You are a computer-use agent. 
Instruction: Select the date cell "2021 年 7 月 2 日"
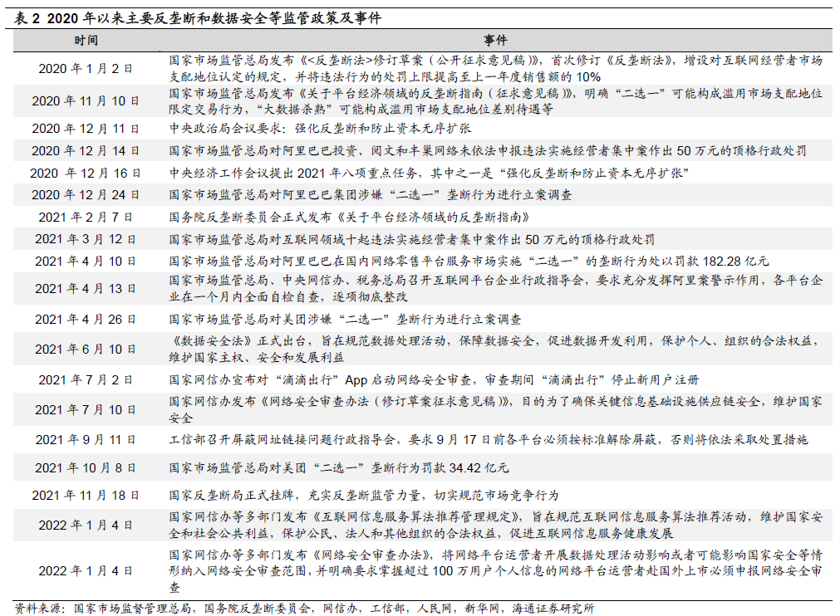point(86,379)
